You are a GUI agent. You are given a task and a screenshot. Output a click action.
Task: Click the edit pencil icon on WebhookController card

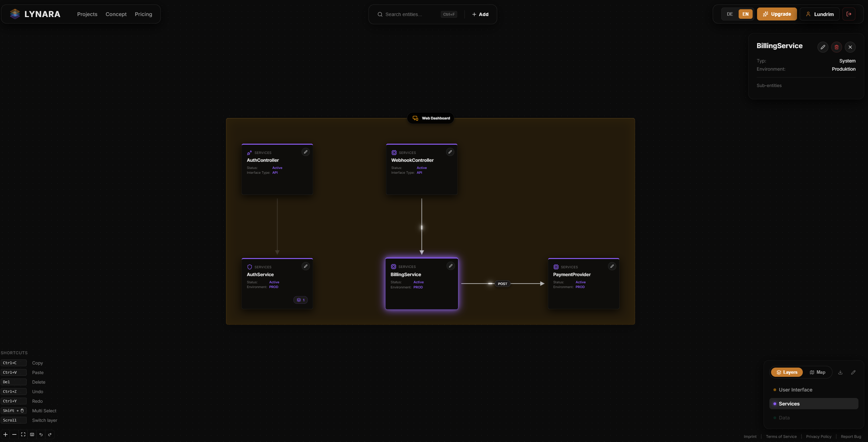[x=450, y=152]
